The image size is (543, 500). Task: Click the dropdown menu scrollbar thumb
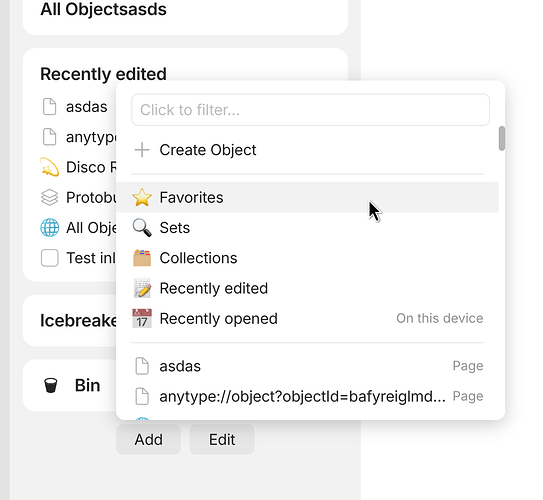(x=501, y=139)
